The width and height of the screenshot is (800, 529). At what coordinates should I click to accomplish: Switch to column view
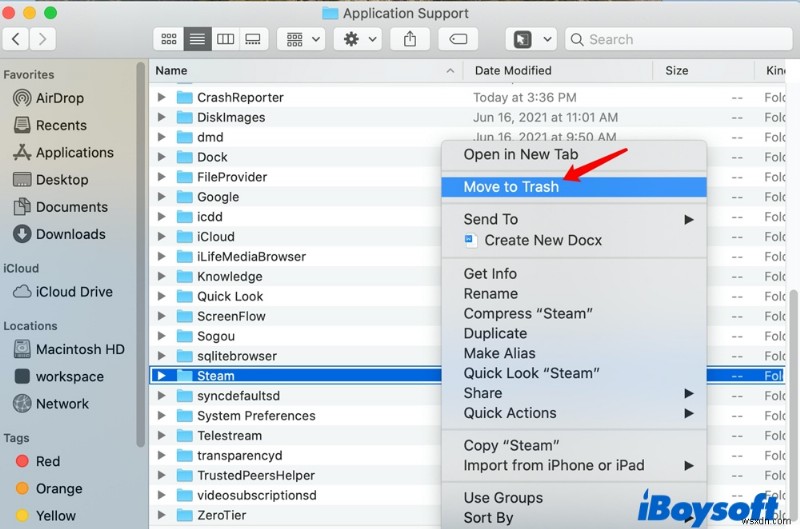226,39
